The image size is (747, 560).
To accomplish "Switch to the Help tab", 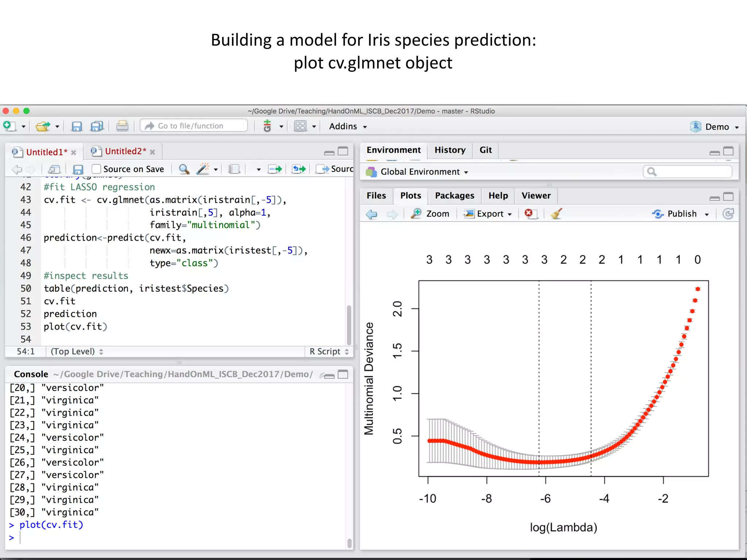I will pyautogui.click(x=498, y=195).
